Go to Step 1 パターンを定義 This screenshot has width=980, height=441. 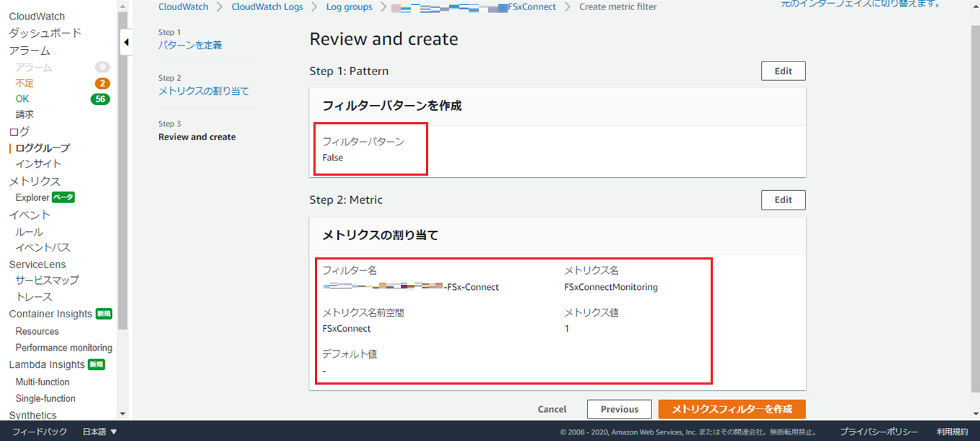point(190,45)
